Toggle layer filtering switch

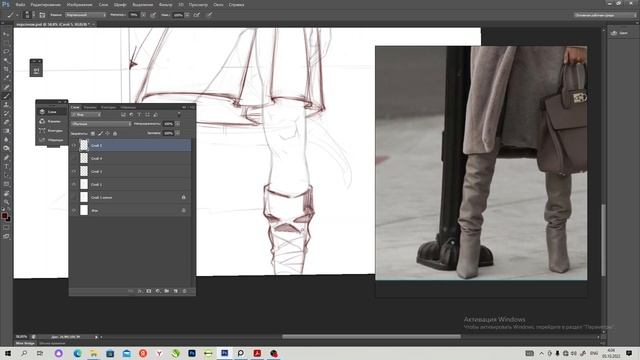click(179, 115)
